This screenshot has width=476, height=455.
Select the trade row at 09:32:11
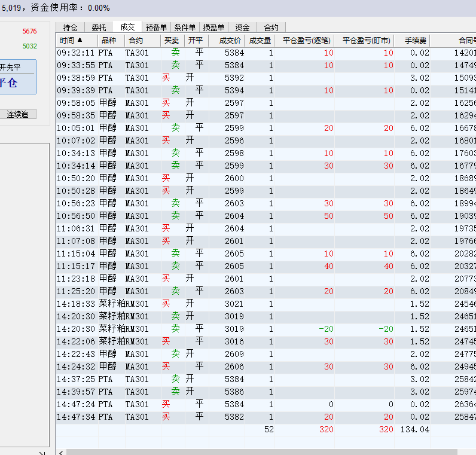click(x=266, y=53)
